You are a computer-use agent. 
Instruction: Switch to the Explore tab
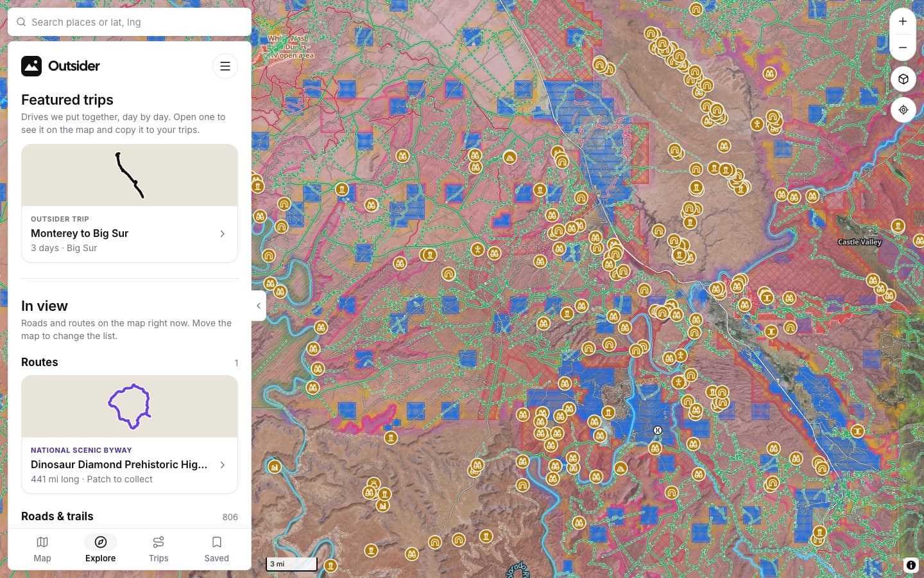coord(101,549)
